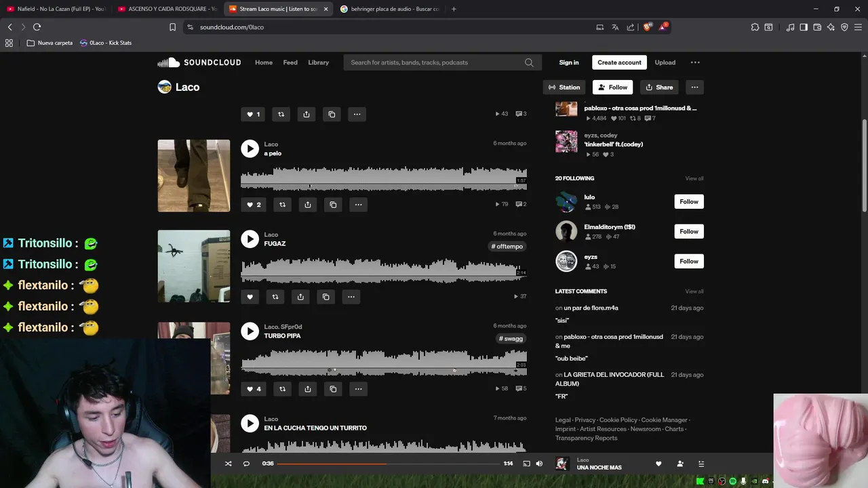This screenshot has height=488, width=868.
Task: Copy link of 'a pelo' track
Action: coord(333,205)
